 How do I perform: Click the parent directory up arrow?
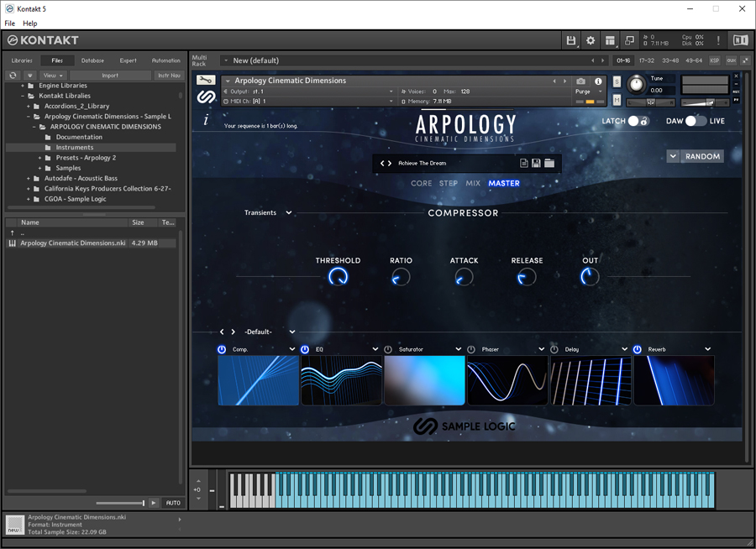pyautogui.click(x=13, y=233)
